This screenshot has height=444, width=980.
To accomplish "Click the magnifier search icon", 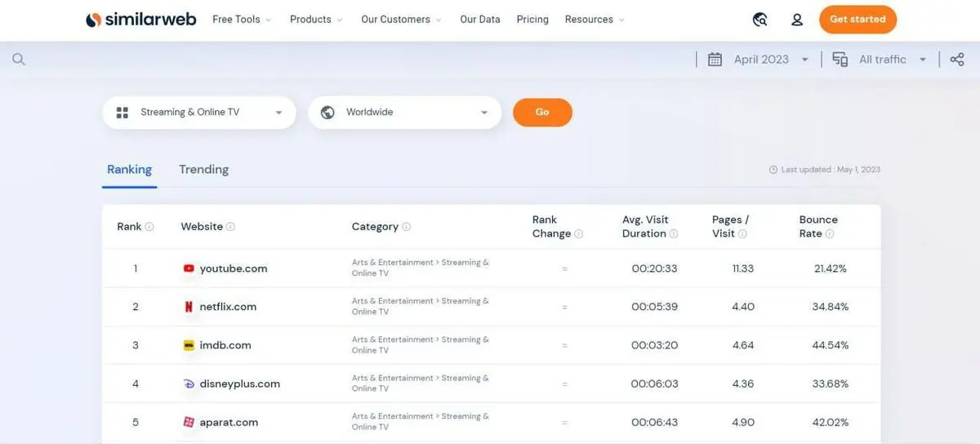I will pos(19,60).
